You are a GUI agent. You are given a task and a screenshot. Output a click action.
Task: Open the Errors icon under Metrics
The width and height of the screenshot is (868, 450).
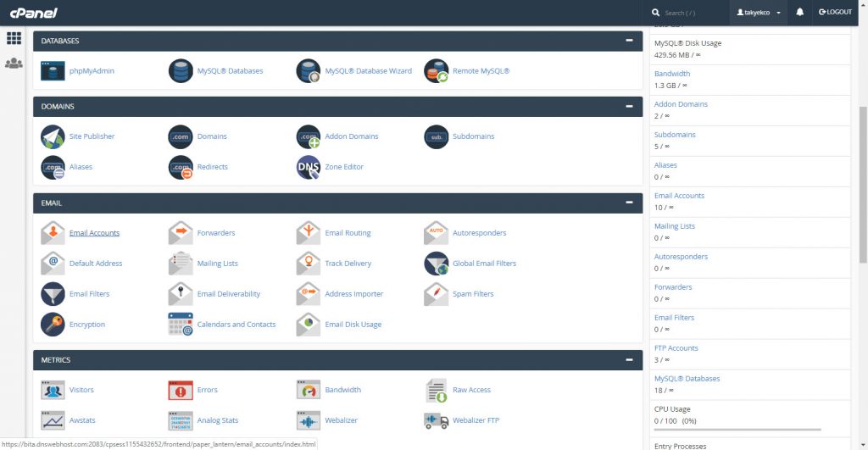point(181,390)
